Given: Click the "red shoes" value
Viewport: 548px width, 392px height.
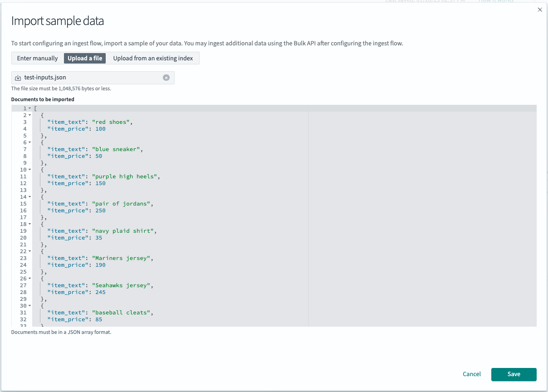Looking at the screenshot, I should click(111, 122).
